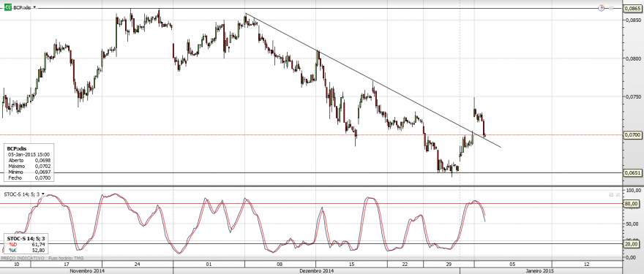
Task: Click the BCP:xlis title in the data box
Action: pos(17,148)
